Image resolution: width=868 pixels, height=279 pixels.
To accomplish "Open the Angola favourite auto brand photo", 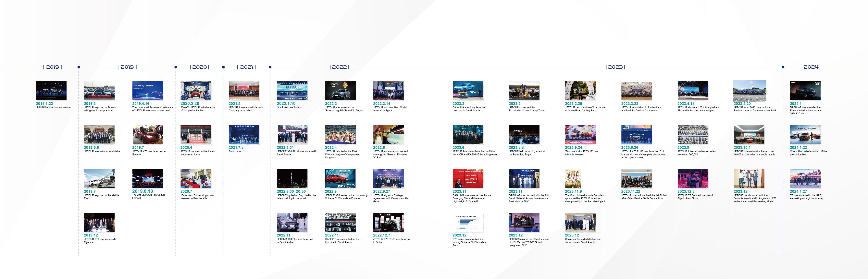I will [749, 179].
